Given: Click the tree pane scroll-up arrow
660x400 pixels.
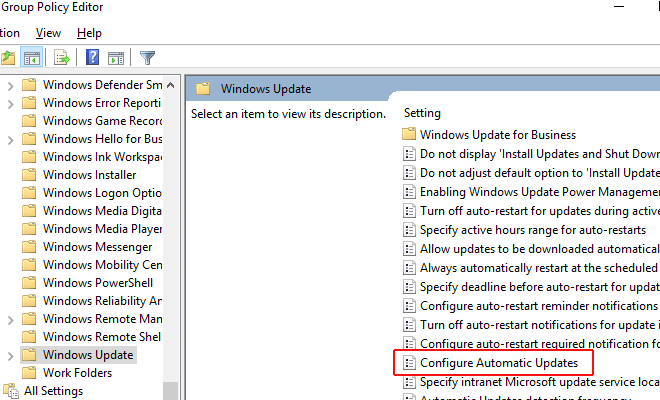Looking at the screenshot, I should pyautogui.click(x=170, y=85).
